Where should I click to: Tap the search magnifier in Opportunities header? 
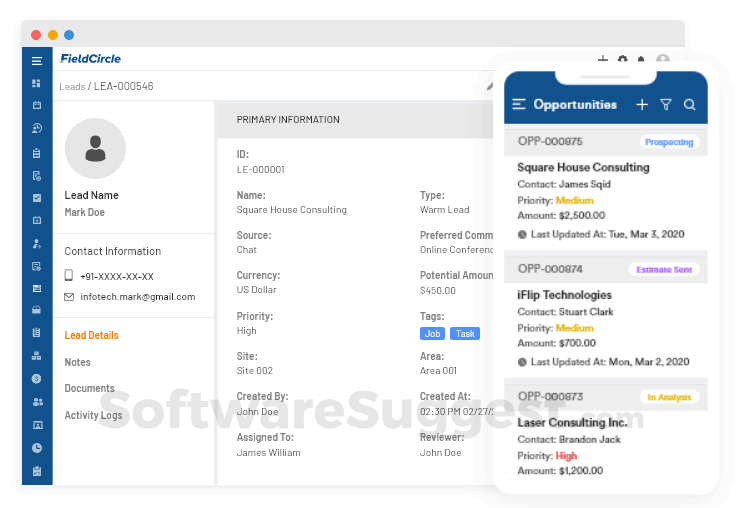690,104
